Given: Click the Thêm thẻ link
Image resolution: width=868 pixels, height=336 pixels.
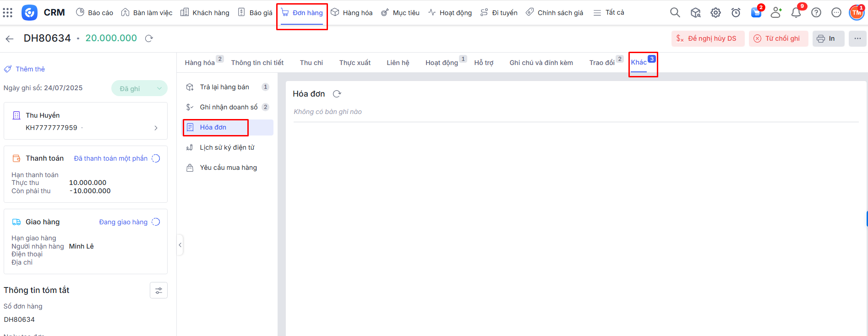Looking at the screenshot, I should click(30, 69).
